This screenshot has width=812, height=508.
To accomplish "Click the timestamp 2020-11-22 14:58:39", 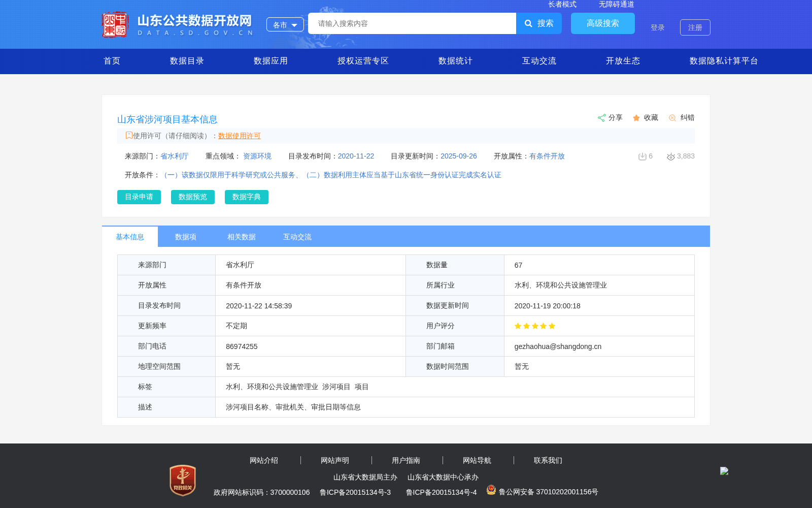I will (259, 306).
